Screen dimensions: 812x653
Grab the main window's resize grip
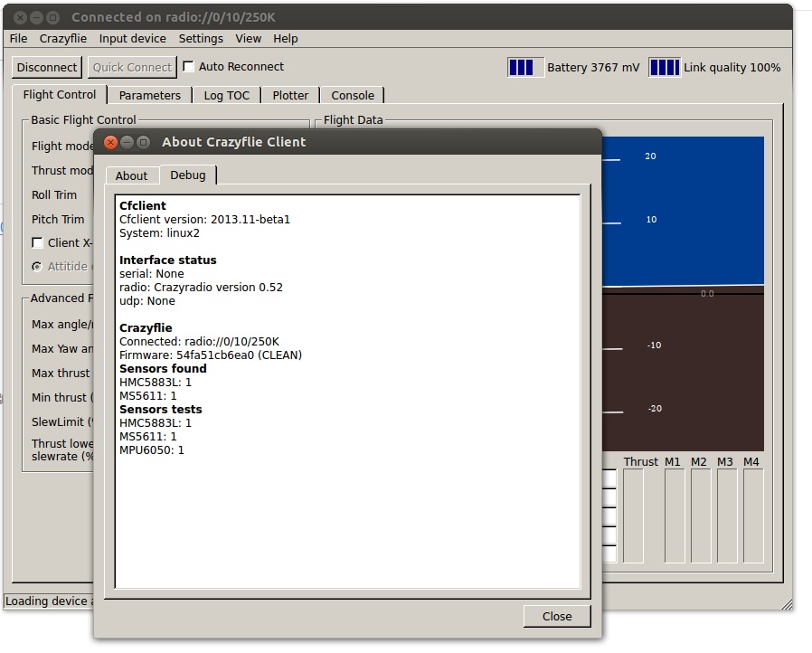click(x=787, y=604)
